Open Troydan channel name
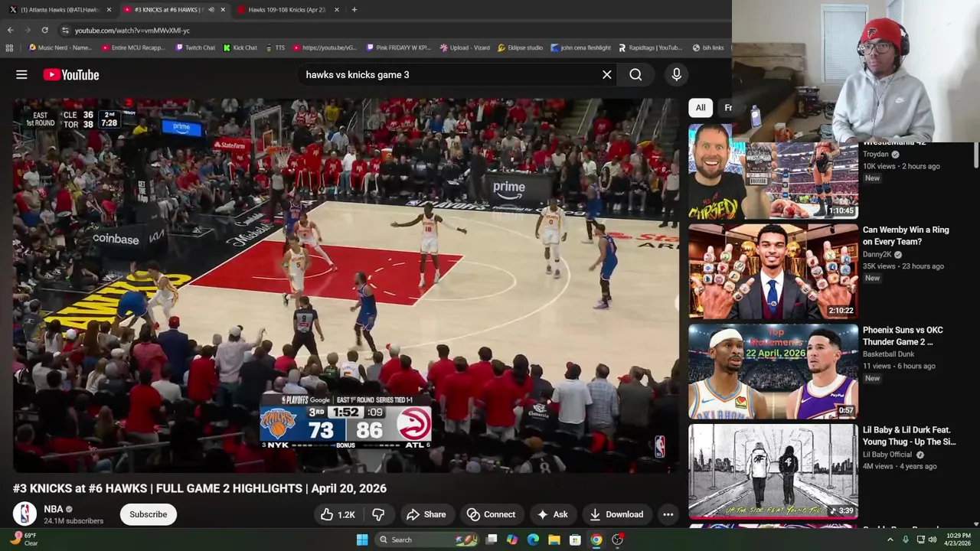Screen dimensions: 980x551 click(876, 154)
